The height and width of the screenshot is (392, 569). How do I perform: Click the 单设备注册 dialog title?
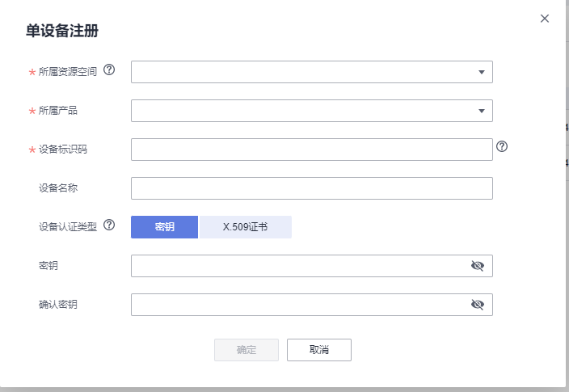point(62,32)
